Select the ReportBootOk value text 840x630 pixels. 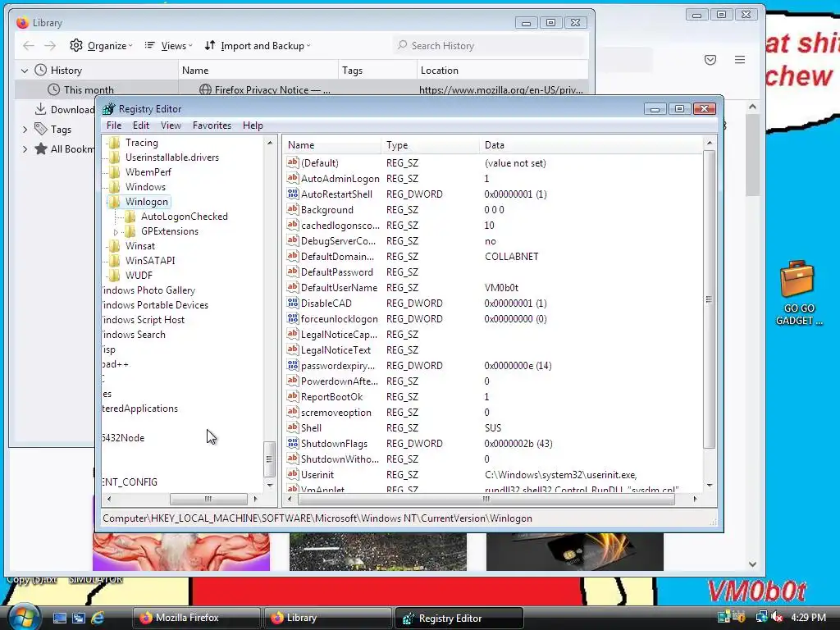(331, 397)
